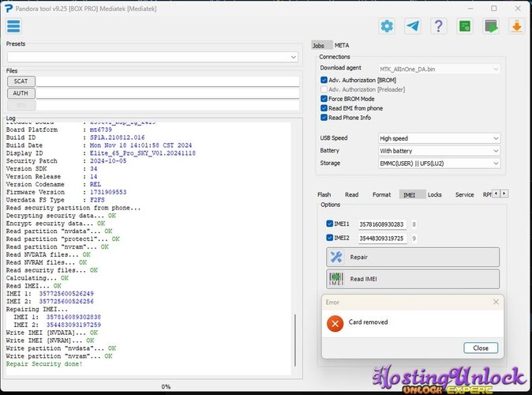The image size is (532, 395).
Task: Toggle Read Phone Info checkbox
Action: pos(324,118)
